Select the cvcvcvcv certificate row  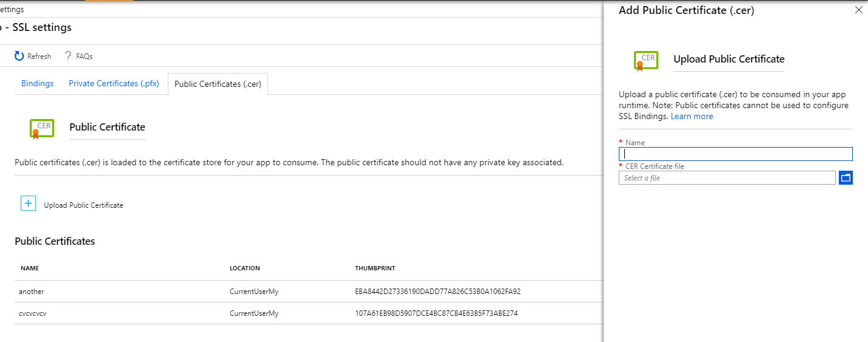[34, 313]
